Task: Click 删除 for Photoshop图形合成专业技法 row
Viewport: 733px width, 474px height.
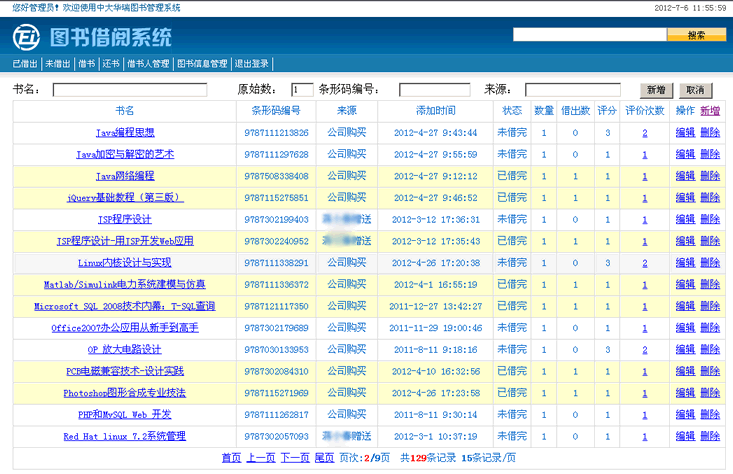Action: pos(710,393)
